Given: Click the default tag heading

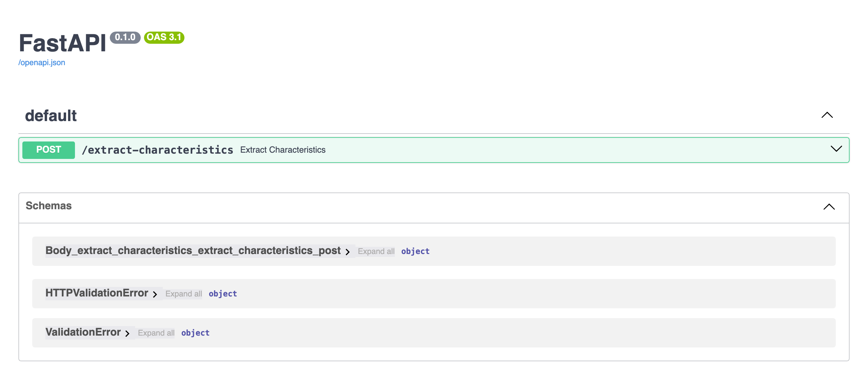Looking at the screenshot, I should tap(51, 115).
